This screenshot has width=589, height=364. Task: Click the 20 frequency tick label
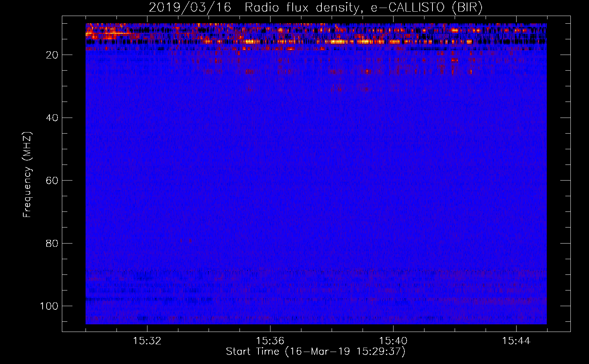pos(52,55)
